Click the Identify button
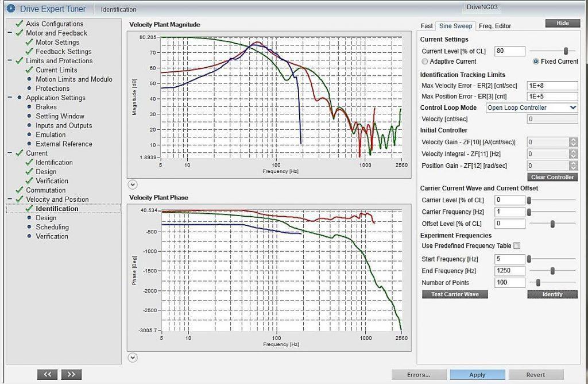 (x=552, y=294)
